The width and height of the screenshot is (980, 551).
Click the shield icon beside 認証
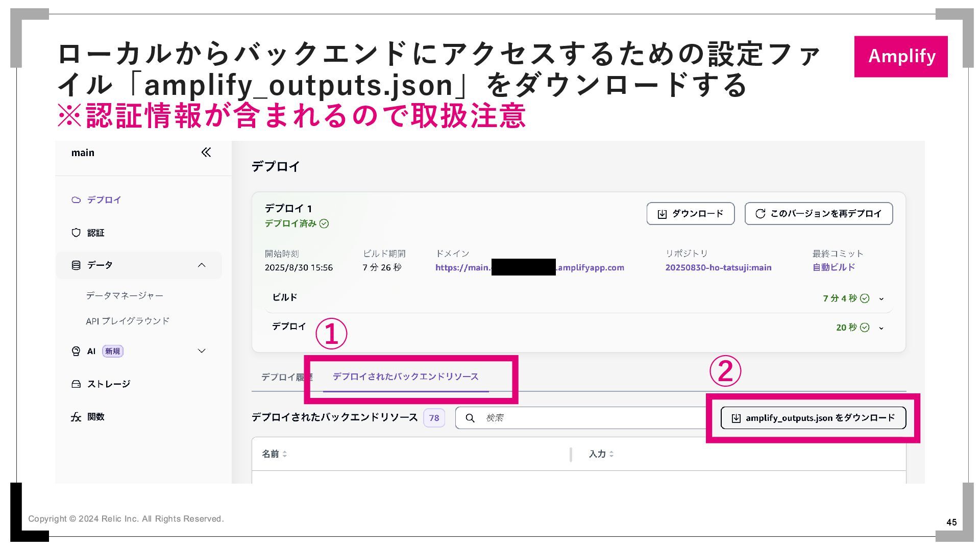[76, 233]
